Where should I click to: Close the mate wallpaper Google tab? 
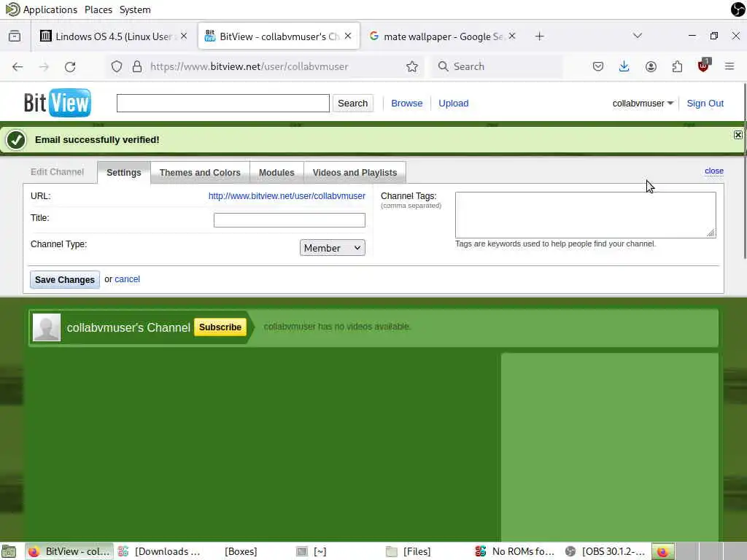(x=512, y=36)
